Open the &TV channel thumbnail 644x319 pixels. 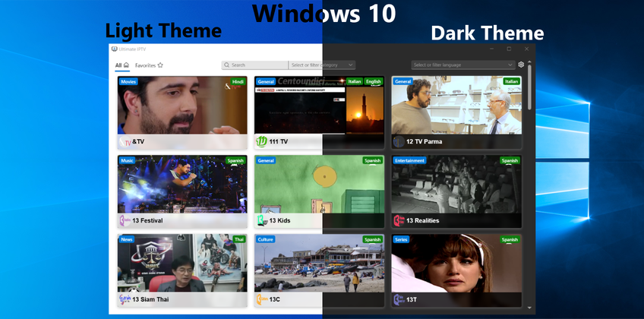182,105
